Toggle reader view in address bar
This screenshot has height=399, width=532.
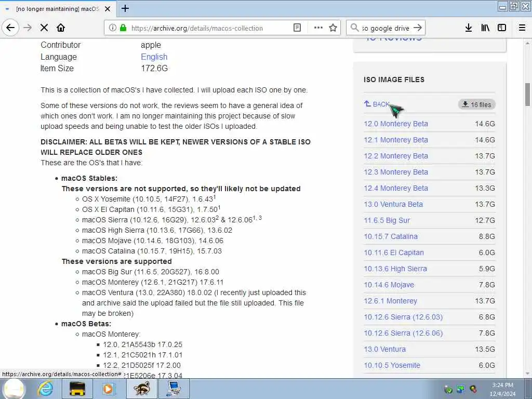(x=297, y=28)
